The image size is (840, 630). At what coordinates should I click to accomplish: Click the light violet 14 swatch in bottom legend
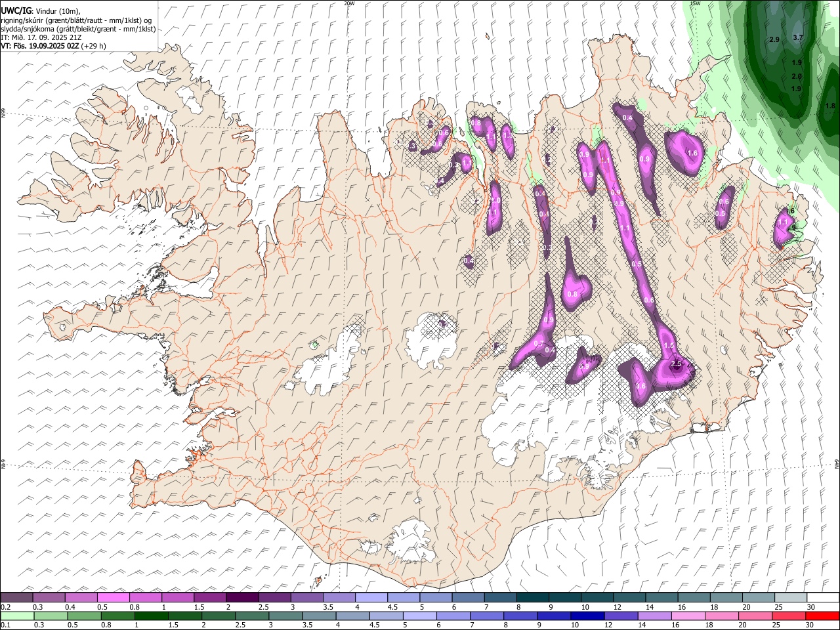point(654,616)
